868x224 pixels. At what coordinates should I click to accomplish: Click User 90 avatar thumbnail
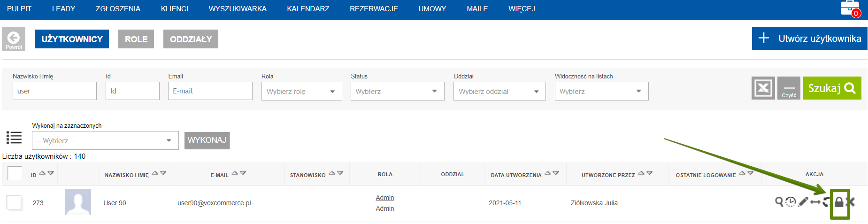point(78,202)
